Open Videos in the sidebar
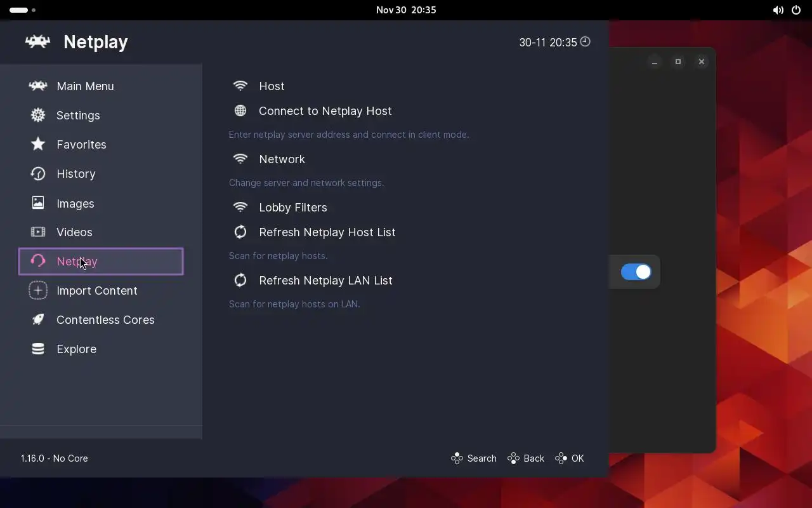812x508 pixels. click(101, 232)
